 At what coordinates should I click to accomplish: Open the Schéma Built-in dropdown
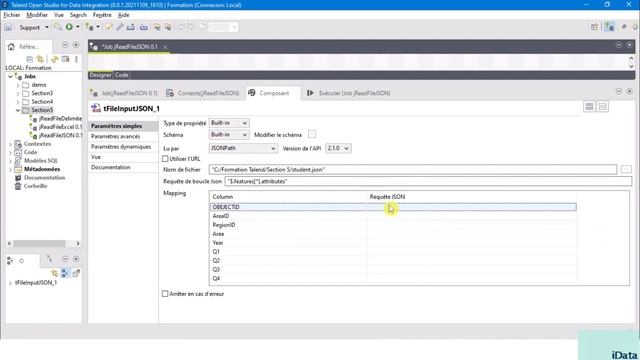point(229,135)
